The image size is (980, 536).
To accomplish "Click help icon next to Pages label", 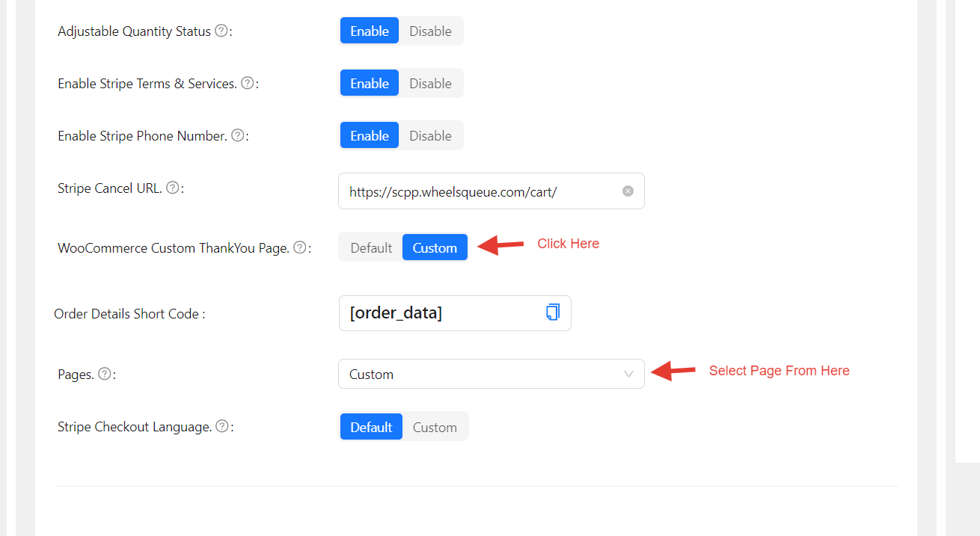I will pos(105,375).
